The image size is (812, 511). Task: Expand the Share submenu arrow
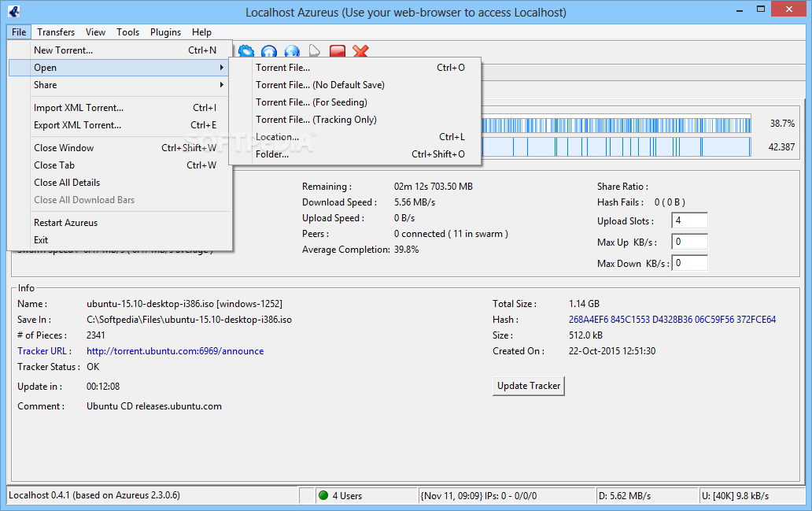[222, 84]
